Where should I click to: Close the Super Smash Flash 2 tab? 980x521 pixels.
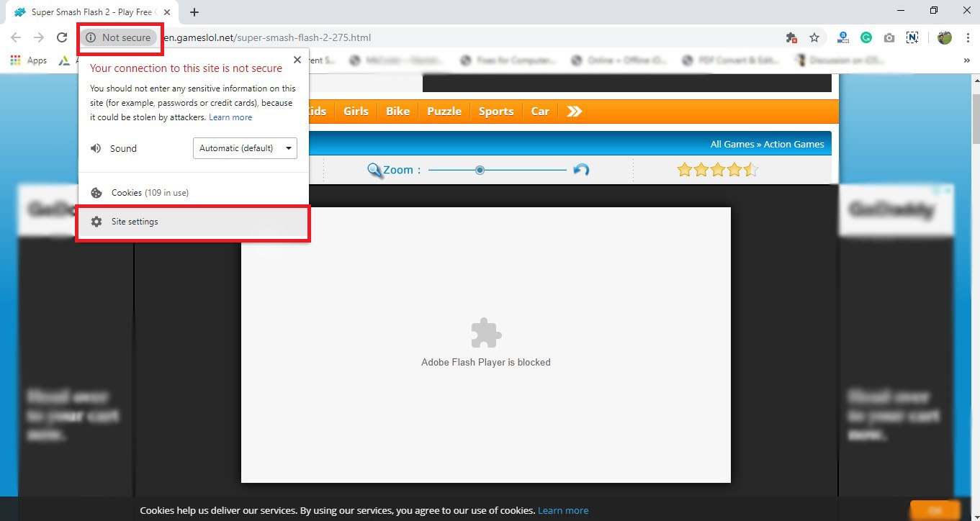[167, 12]
